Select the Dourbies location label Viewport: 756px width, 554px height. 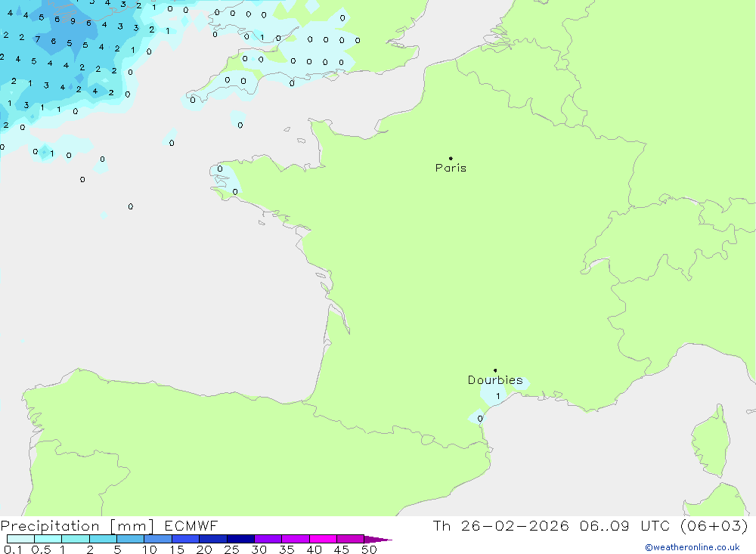[x=495, y=380]
